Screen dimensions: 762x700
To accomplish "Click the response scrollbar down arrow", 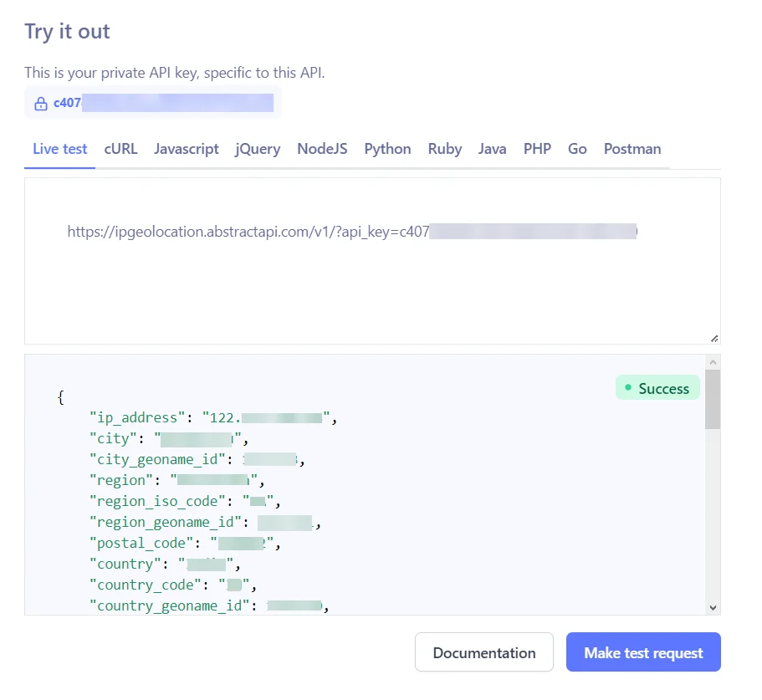I will [x=713, y=608].
